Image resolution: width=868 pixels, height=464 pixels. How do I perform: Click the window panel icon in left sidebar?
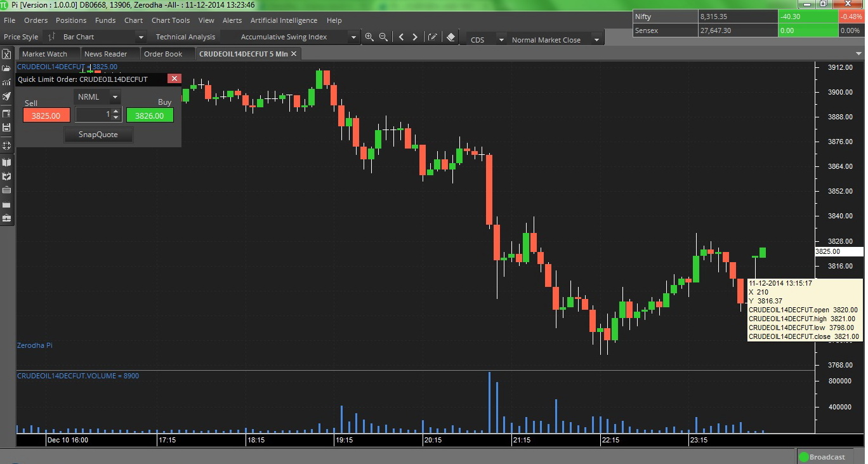coord(6,114)
